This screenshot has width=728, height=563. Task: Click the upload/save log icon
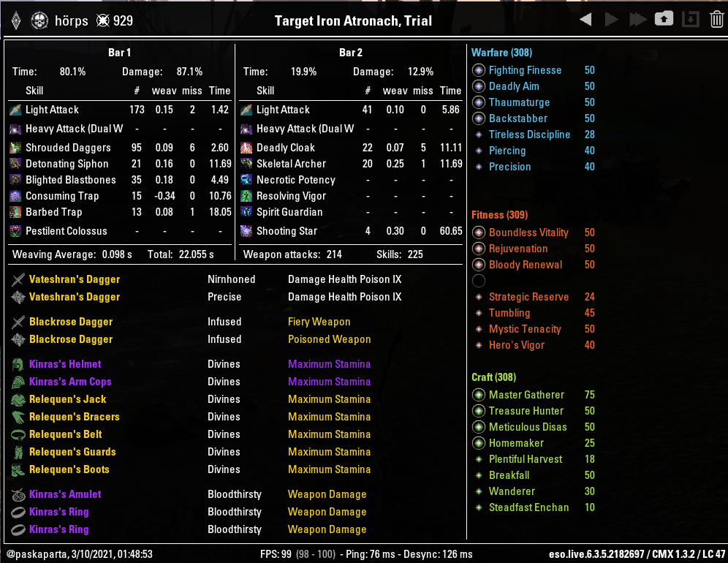(664, 19)
